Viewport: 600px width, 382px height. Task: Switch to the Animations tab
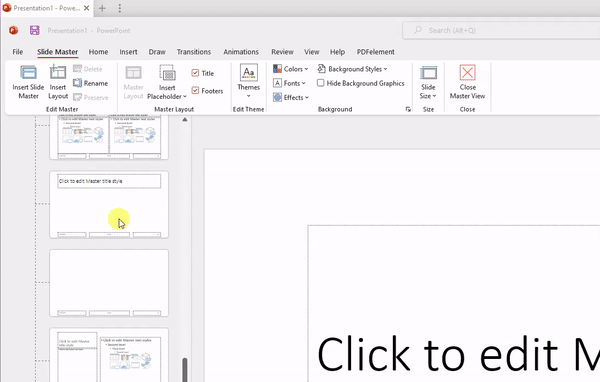click(x=241, y=52)
